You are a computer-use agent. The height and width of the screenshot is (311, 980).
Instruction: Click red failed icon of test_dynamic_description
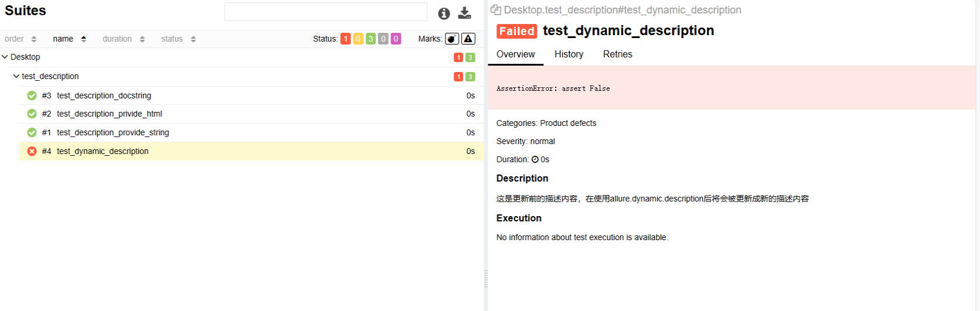click(x=32, y=151)
